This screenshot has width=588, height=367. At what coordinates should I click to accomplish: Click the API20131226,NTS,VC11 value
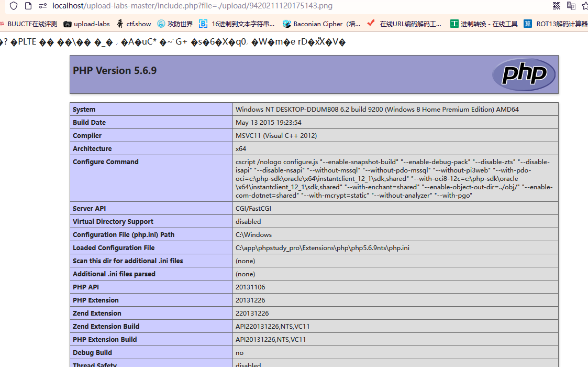271,340
